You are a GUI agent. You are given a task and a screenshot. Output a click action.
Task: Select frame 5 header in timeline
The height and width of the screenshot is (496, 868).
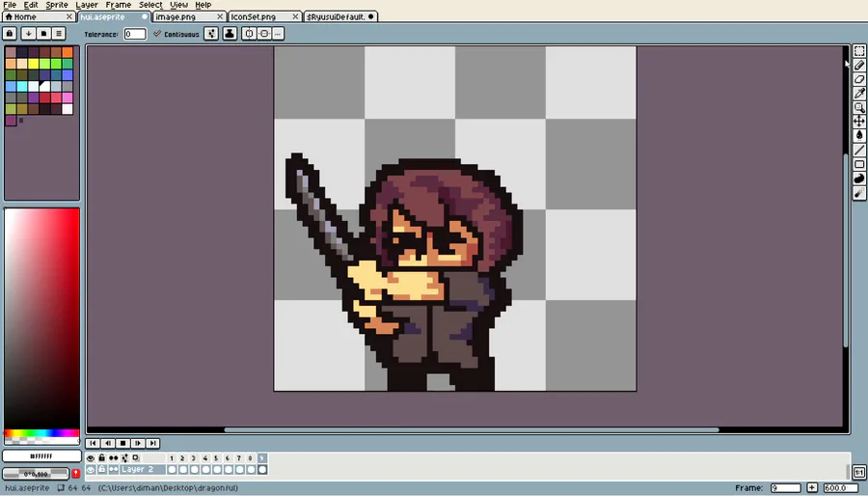[216, 458]
